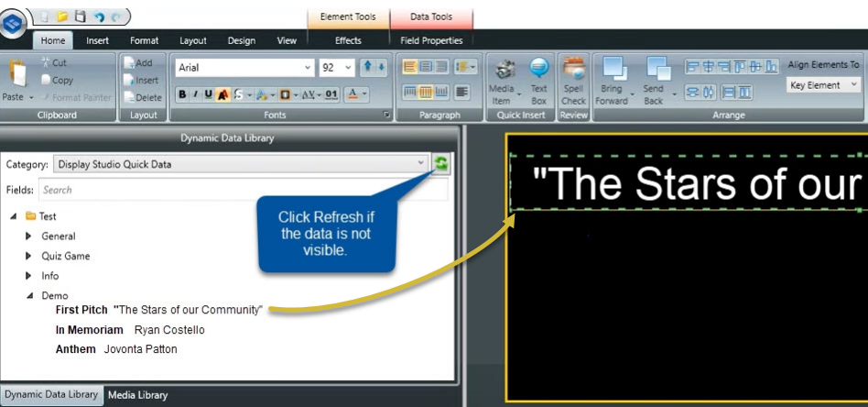Click the Paste clipboard icon
Viewport: 868px width, 407px height.
(x=16, y=81)
